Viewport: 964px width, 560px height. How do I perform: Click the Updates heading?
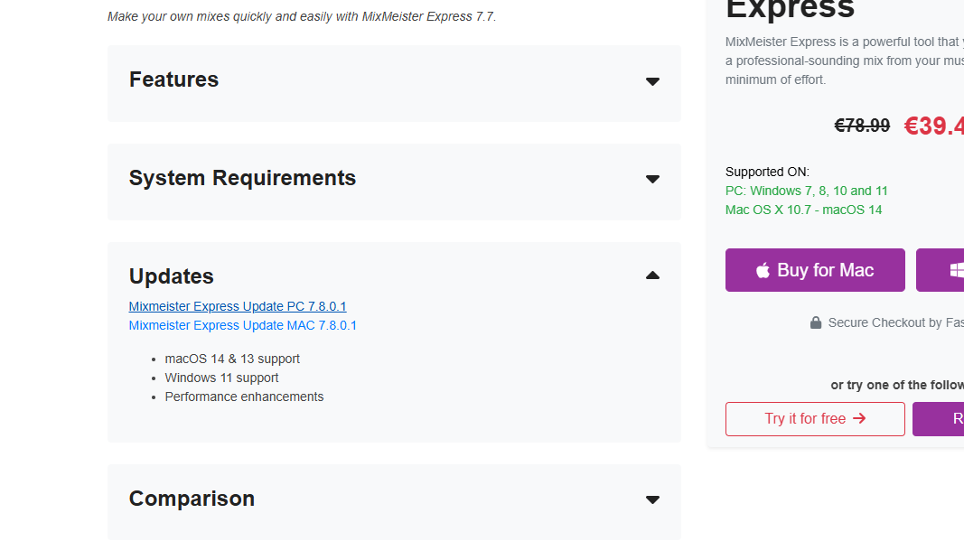coord(172,276)
